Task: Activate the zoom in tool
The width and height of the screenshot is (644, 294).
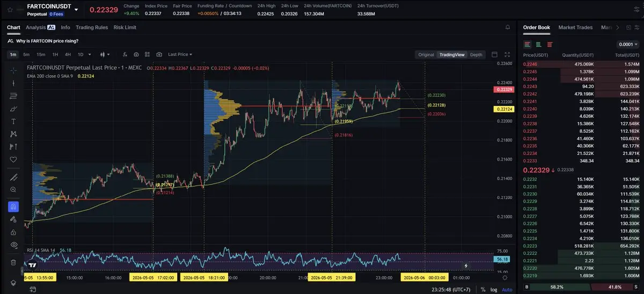Action: tap(13, 190)
